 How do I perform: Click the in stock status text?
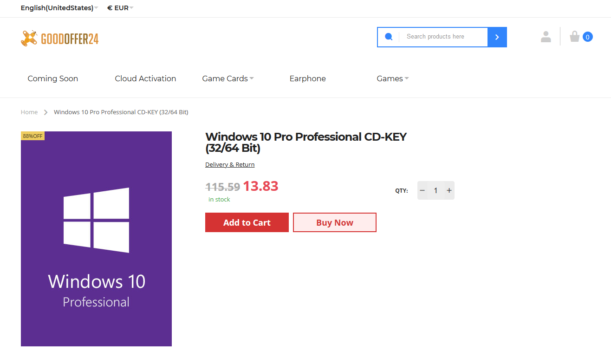[219, 199]
